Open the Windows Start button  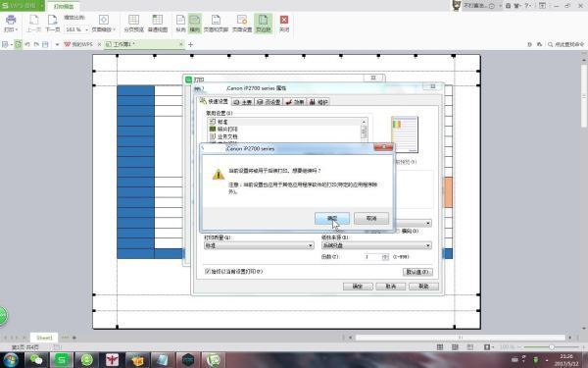[x=11, y=360]
